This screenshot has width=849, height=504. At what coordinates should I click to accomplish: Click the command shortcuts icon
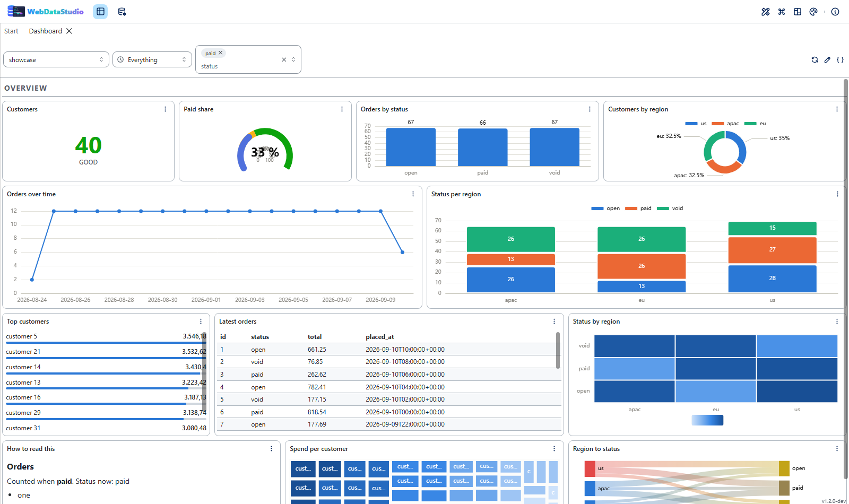coord(782,12)
